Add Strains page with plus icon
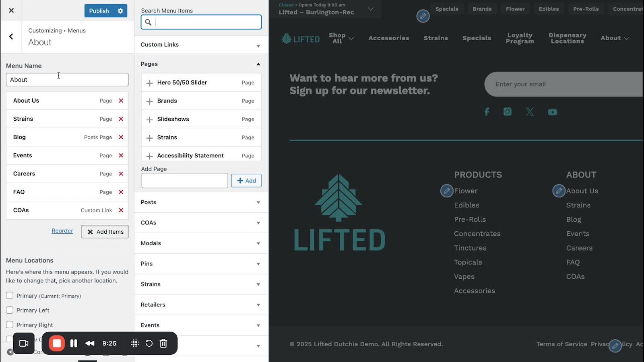The height and width of the screenshot is (362, 644). click(149, 138)
